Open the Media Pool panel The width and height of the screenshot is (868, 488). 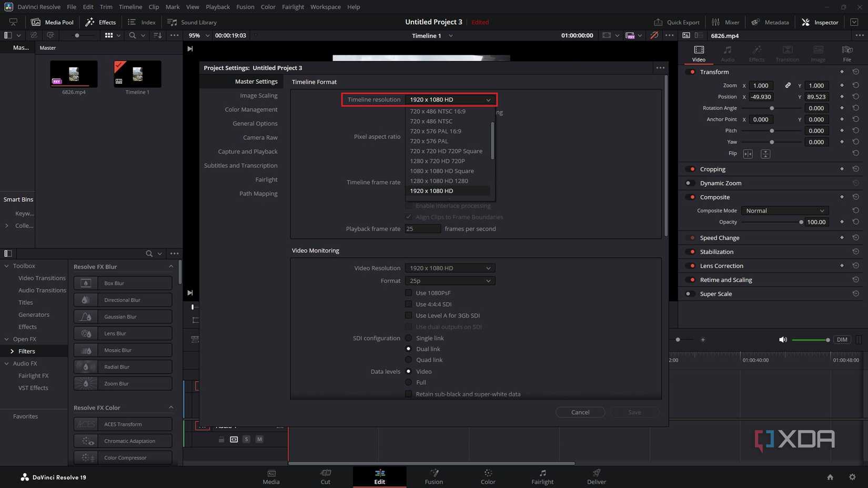(52, 22)
